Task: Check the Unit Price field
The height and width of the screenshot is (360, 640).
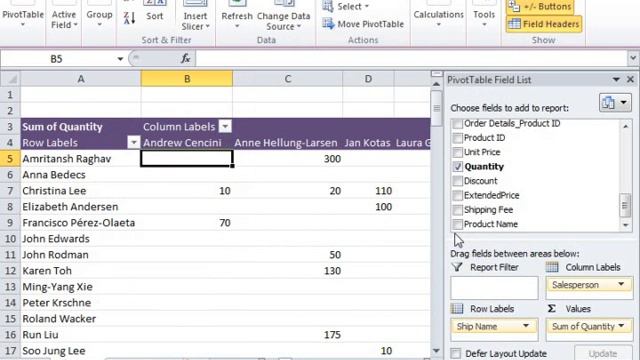Action: [x=458, y=152]
